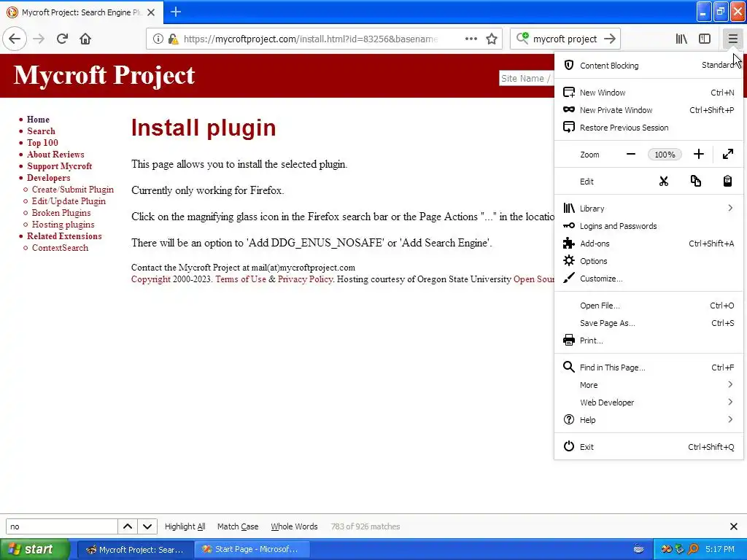
Task: Expand the Library submenu
Action: pyautogui.click(x=649, y=209)
